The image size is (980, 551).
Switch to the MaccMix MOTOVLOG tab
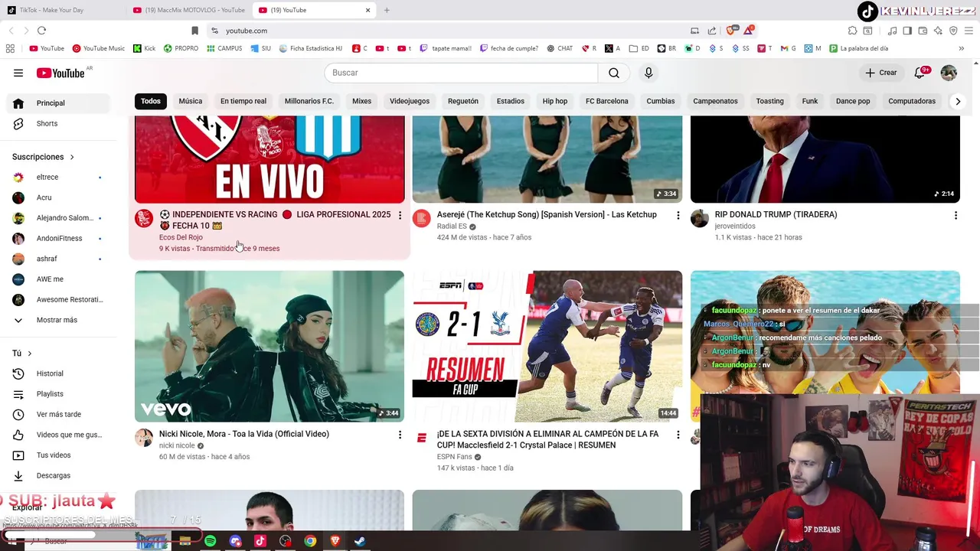point(189,10)
